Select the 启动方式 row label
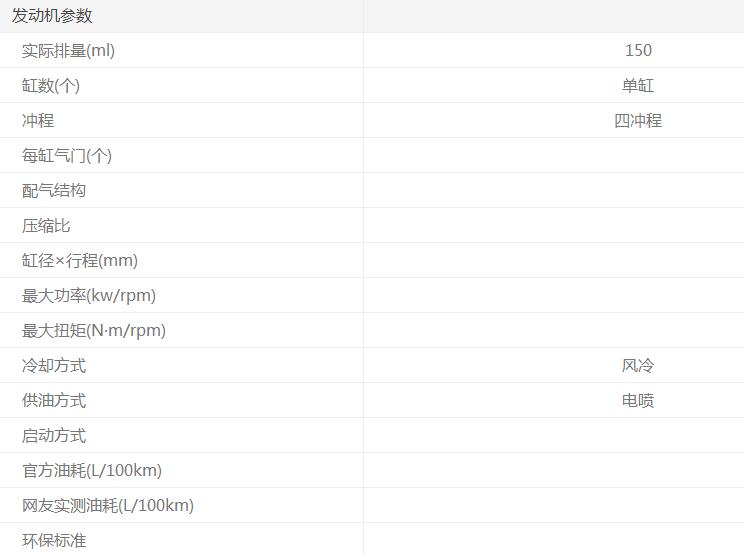The image size is (744, 556). click(x=54, y=436)
